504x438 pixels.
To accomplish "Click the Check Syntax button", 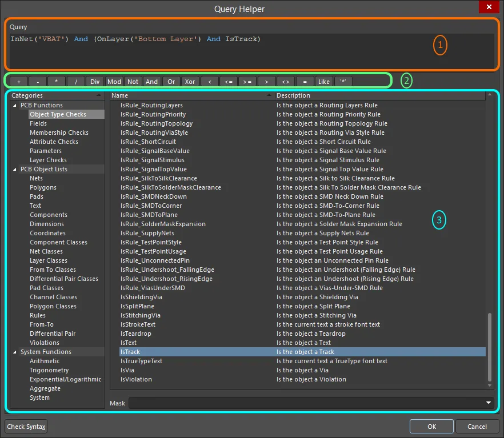I will (26, 427).
